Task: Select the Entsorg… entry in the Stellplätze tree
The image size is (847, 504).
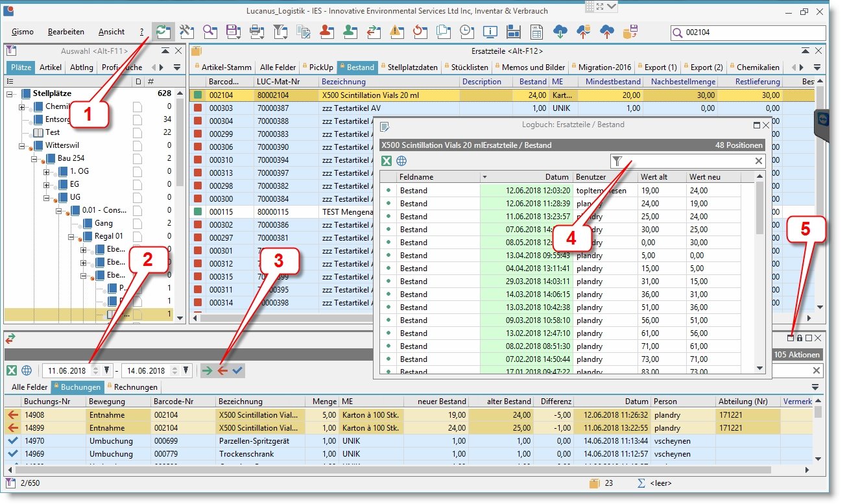Action: [x=57, y=119]
